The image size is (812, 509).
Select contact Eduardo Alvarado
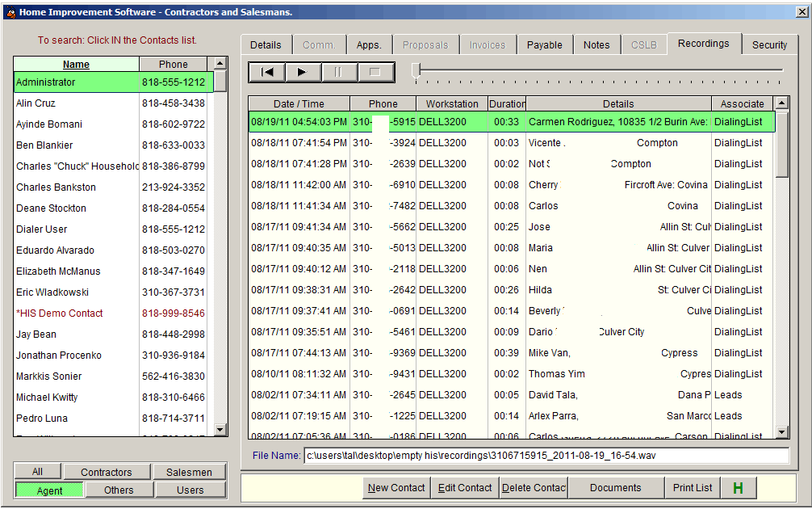click(114, 250)
